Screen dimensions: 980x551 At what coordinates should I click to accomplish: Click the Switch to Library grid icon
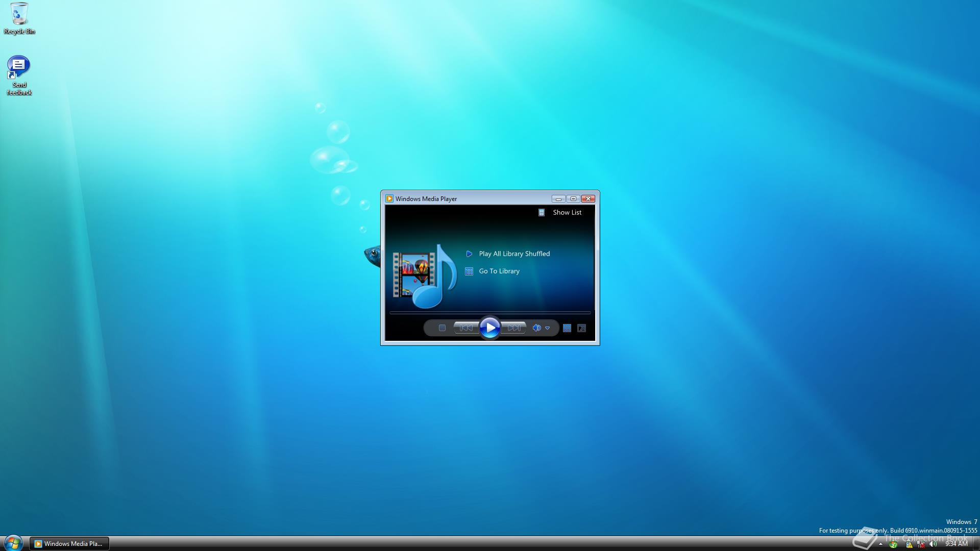(567, 328)
